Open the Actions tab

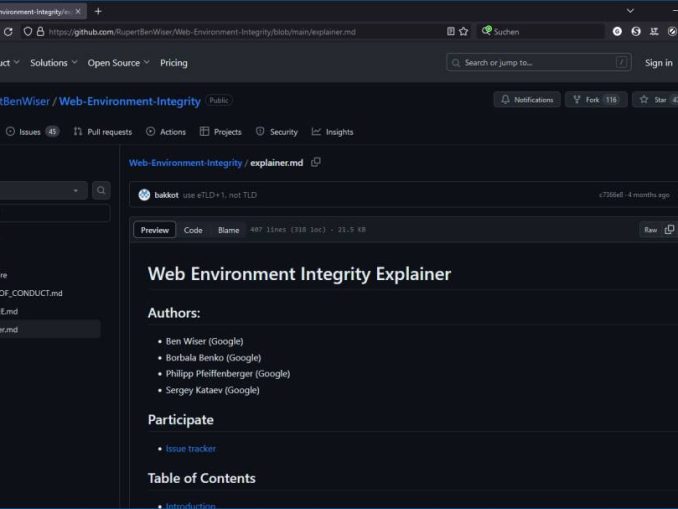tap(166, 132)
